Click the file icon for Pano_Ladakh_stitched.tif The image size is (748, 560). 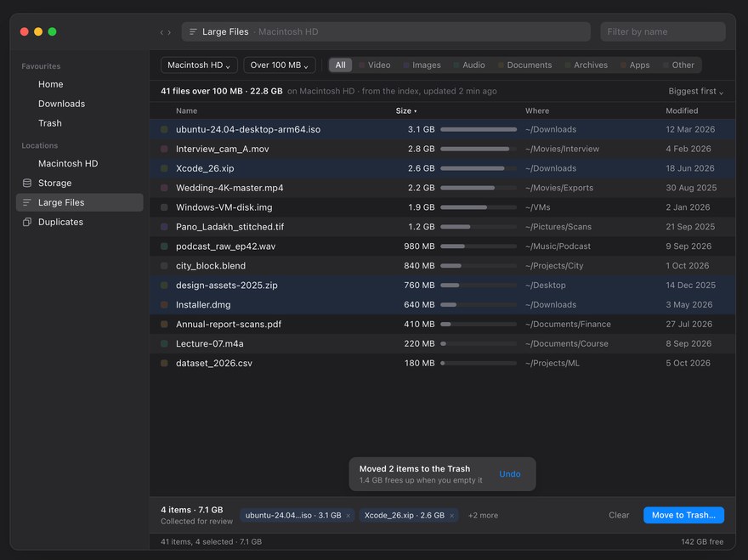(164, 227)
